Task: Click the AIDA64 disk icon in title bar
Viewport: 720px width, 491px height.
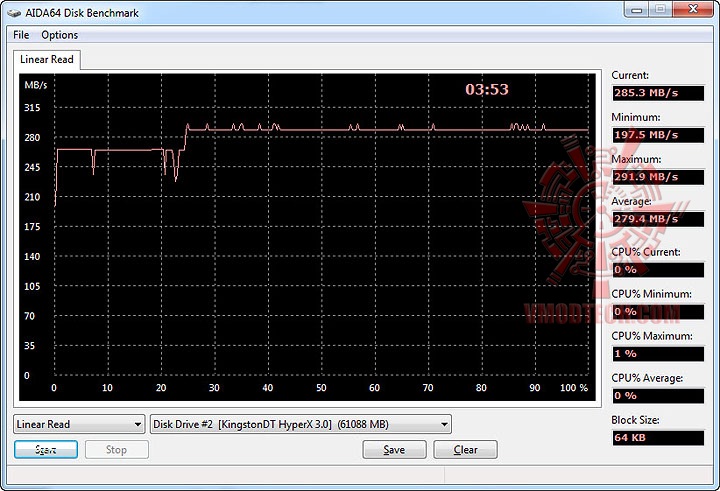Action: click(x=14, y=13)
